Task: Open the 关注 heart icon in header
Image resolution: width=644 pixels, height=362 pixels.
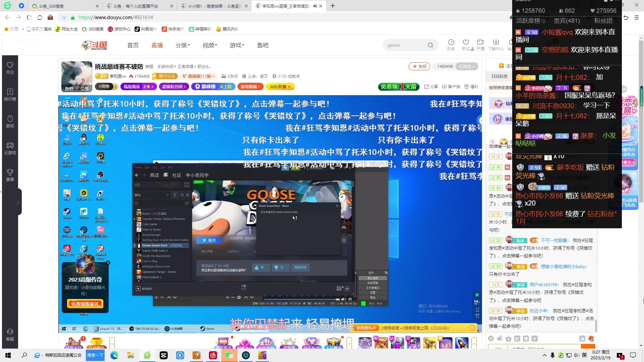Action: point(466,45)
